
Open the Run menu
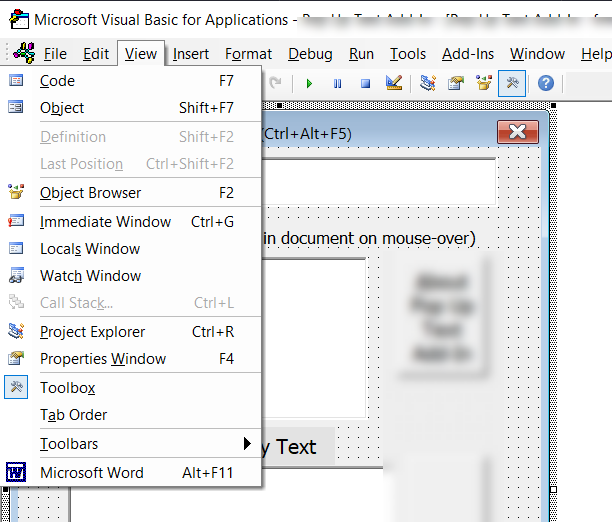pos(361,54)
